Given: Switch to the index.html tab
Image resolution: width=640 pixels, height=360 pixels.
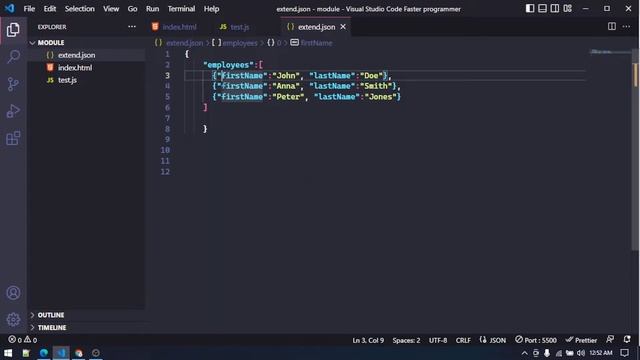Looking at the screenshot, I should click(178, 27).
